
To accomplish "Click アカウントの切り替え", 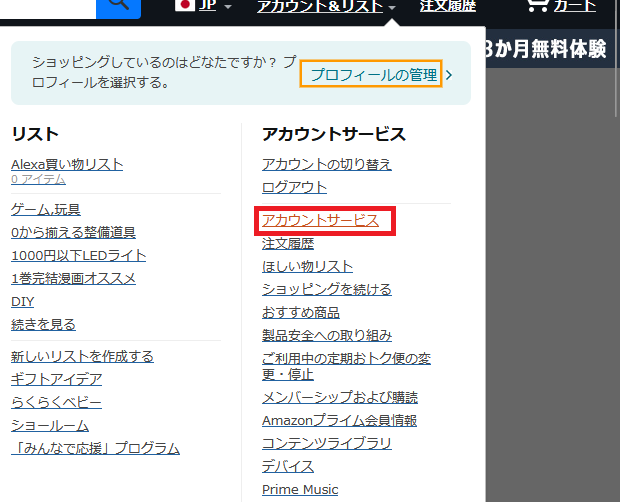I will click(x=327, y=164).
